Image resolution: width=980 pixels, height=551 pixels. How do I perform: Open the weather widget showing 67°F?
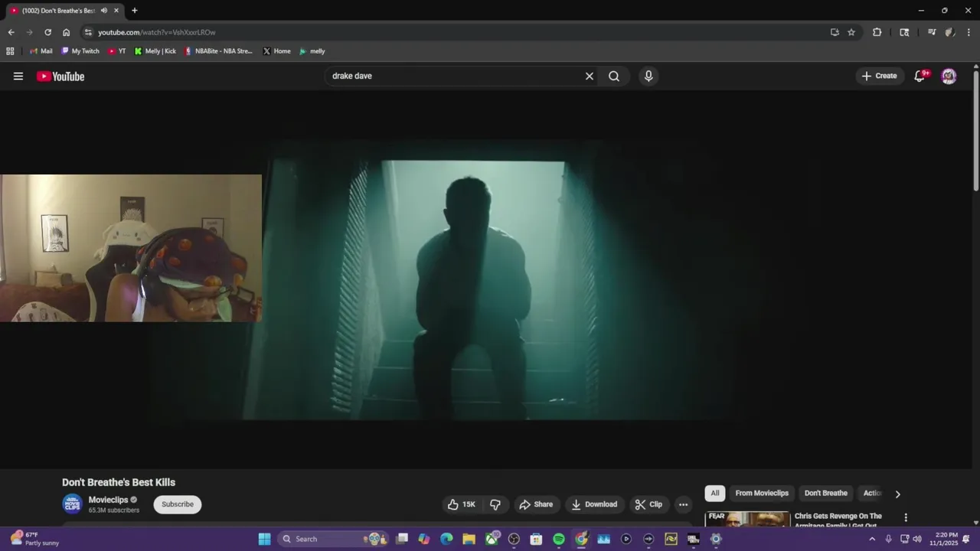tap(35, 539)
